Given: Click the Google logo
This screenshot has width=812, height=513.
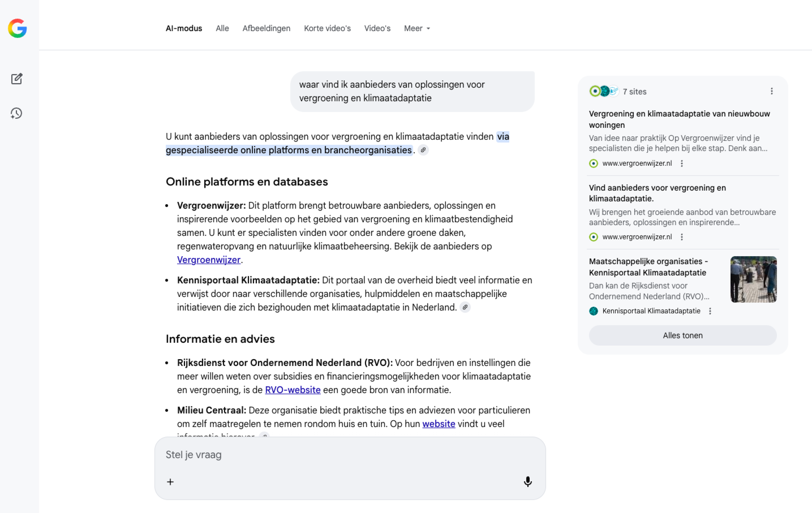Looking at the screenshot, I should [17, 28].
